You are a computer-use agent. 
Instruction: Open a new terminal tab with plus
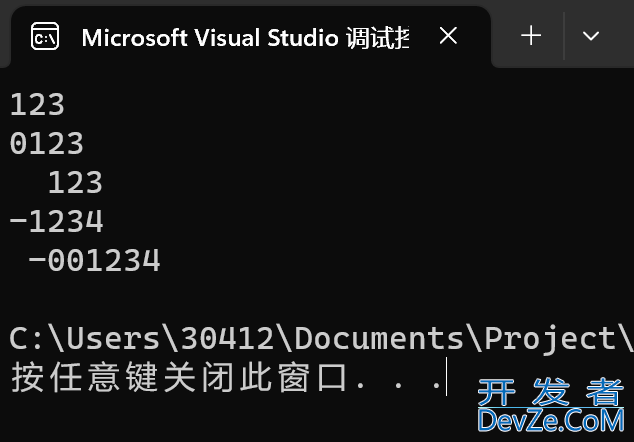pos(531,36)
